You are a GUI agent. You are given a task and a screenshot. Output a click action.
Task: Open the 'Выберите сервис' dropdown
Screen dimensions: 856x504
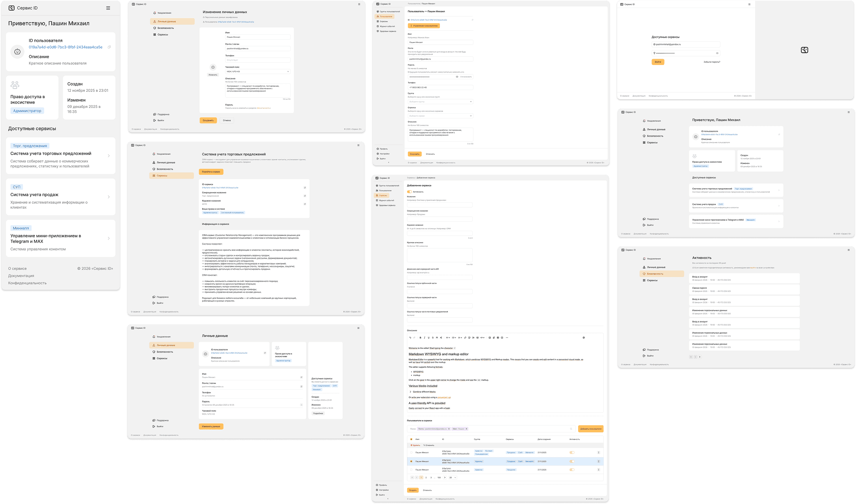(440, 116)
